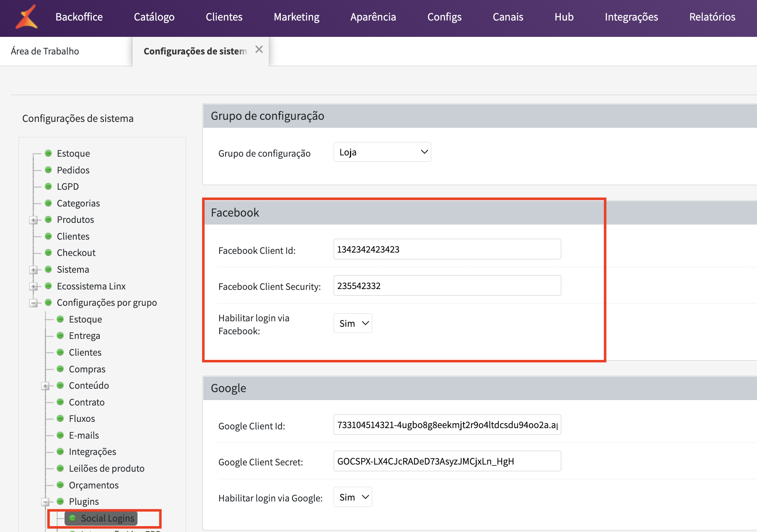757x532 pixels.
Task: Click green status dot beside Checkout
Action: 48,252
